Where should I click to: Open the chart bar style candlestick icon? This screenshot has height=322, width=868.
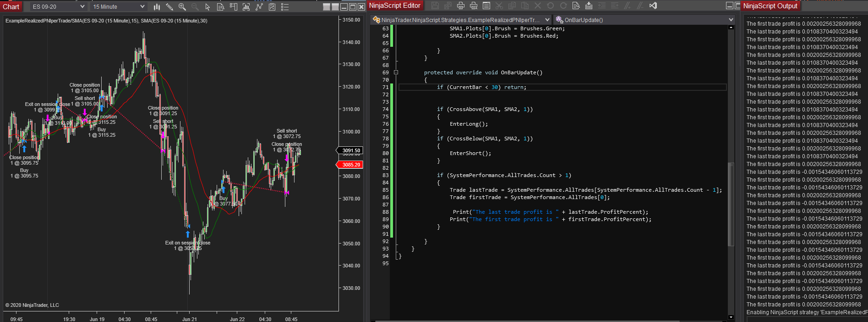coord(157,7)
